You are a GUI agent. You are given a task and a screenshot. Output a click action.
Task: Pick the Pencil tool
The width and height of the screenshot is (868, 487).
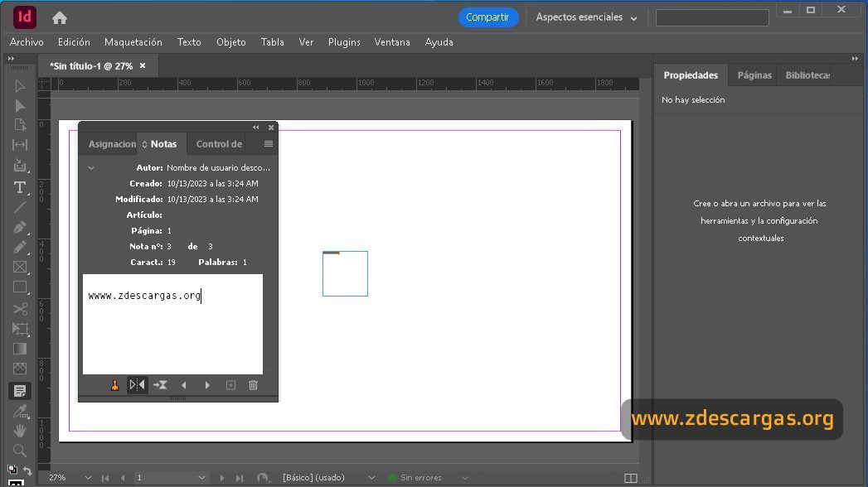(x=19, y=247)
